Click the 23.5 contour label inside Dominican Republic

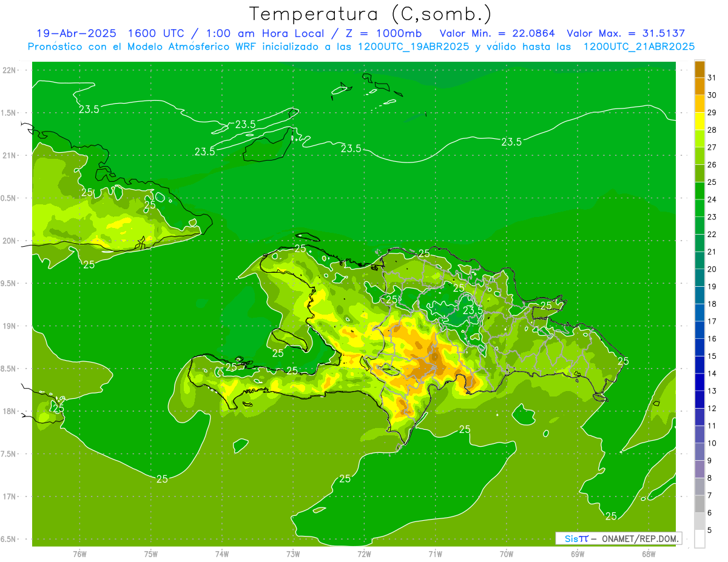(473, 310)
